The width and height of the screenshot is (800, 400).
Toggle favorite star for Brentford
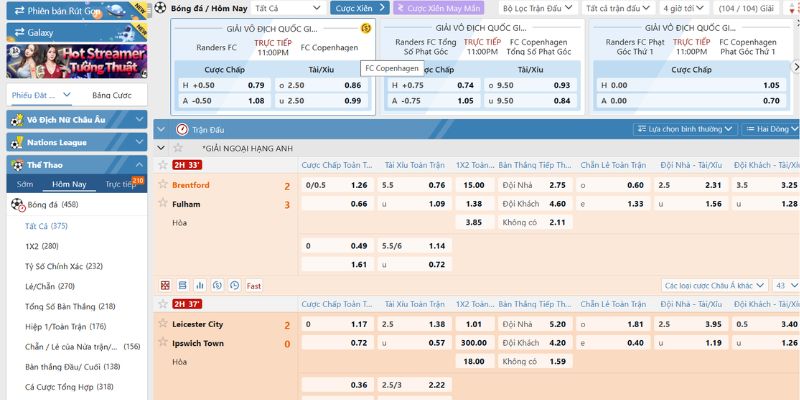163,184
